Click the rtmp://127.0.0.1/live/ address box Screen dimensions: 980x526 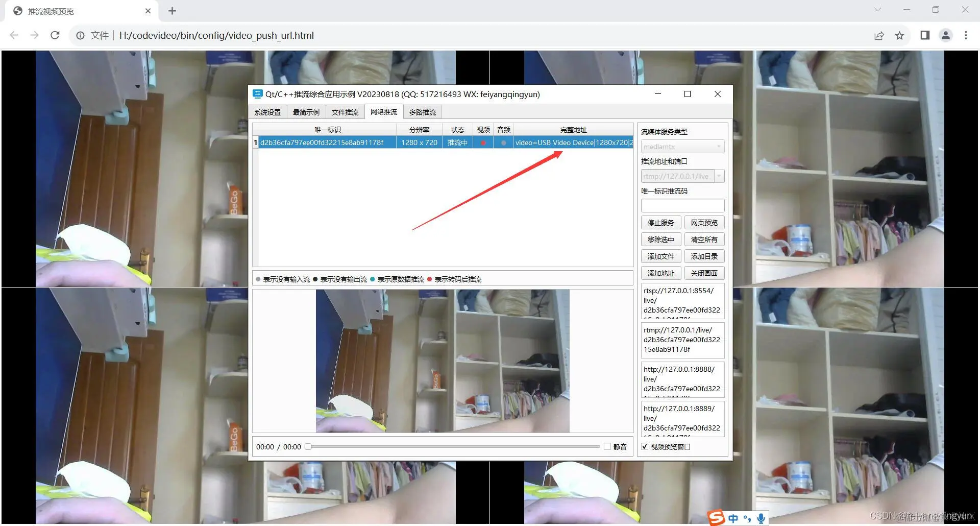(x=682, y=340)
